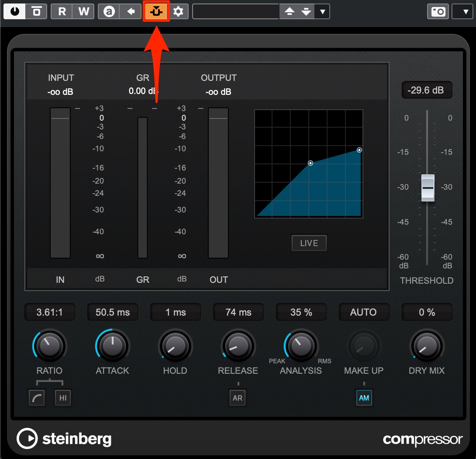
Task: Click the copy A to B arrow icon
Action: coord(131,11)
